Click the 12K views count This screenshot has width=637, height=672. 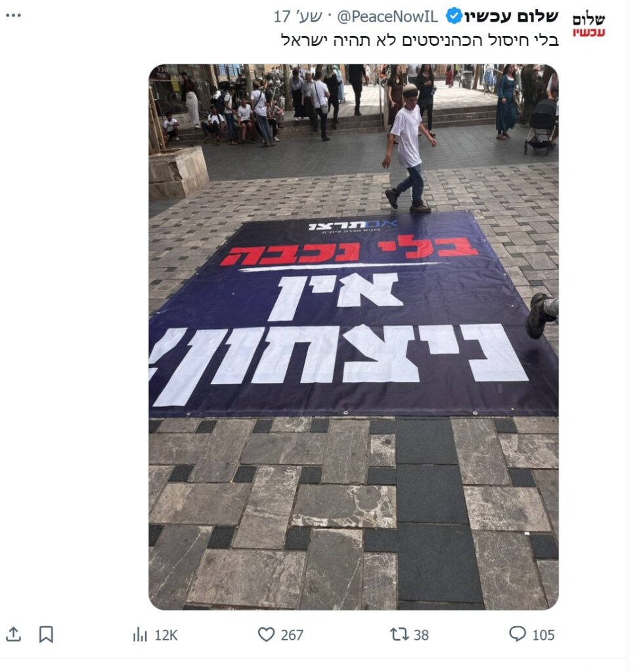166,635
